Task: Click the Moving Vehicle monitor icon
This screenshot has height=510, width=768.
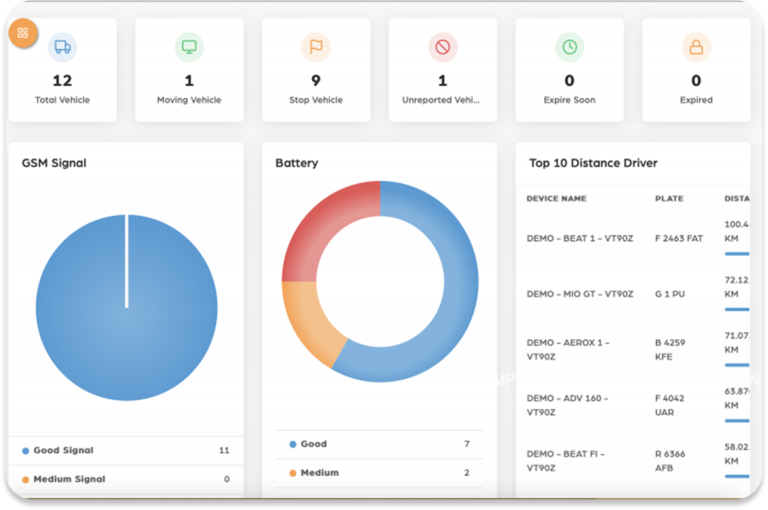Action: [x=189, y=47]
